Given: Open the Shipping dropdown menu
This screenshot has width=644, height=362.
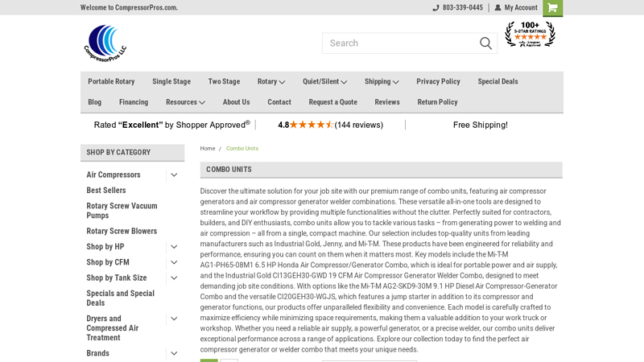Looking at the screenshot, I should click(x=381, y=82).
